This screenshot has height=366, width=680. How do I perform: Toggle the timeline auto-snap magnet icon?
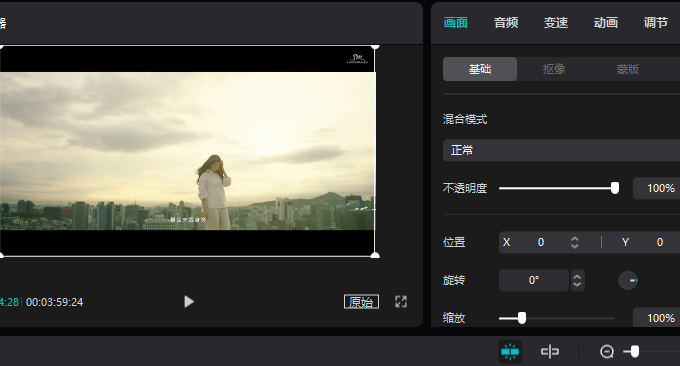510,351
